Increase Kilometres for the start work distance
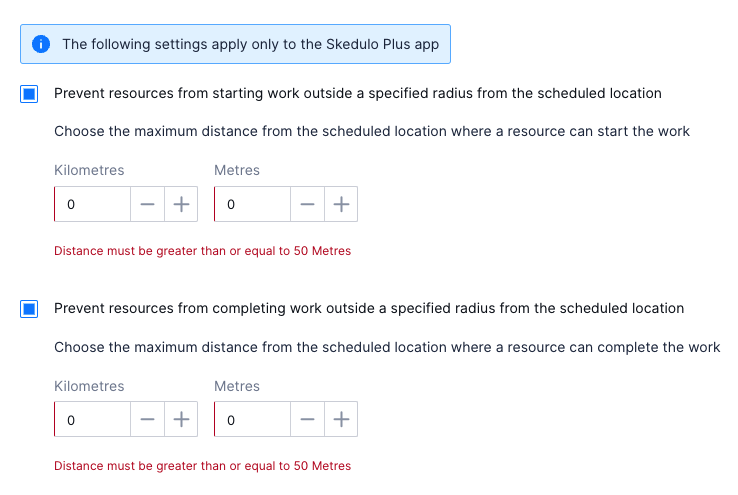738x495 pixels. [x=181, y=205]
